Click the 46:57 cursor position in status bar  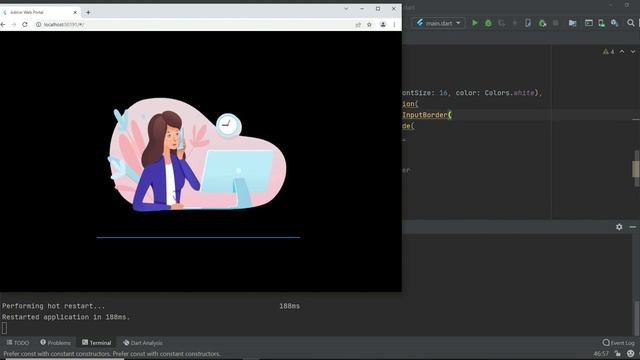pos(601,353)
